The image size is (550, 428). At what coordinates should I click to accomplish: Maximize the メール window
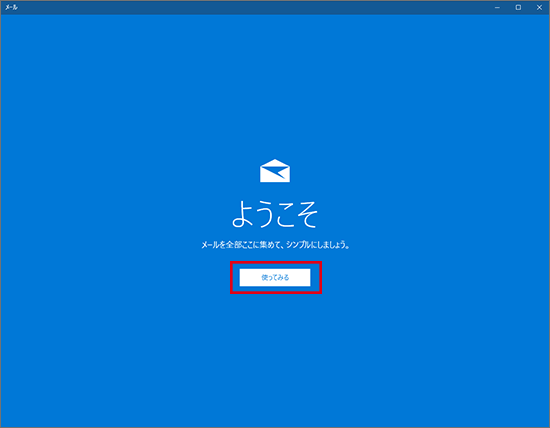click(518, 7)
